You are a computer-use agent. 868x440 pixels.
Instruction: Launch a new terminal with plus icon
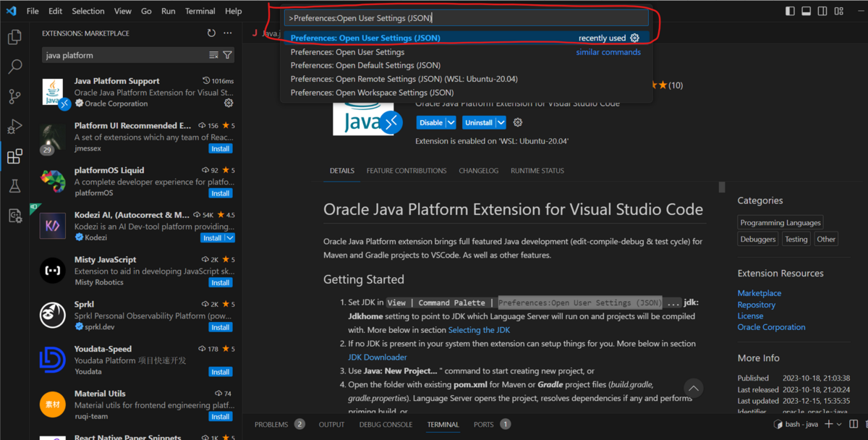pos(829,425)
